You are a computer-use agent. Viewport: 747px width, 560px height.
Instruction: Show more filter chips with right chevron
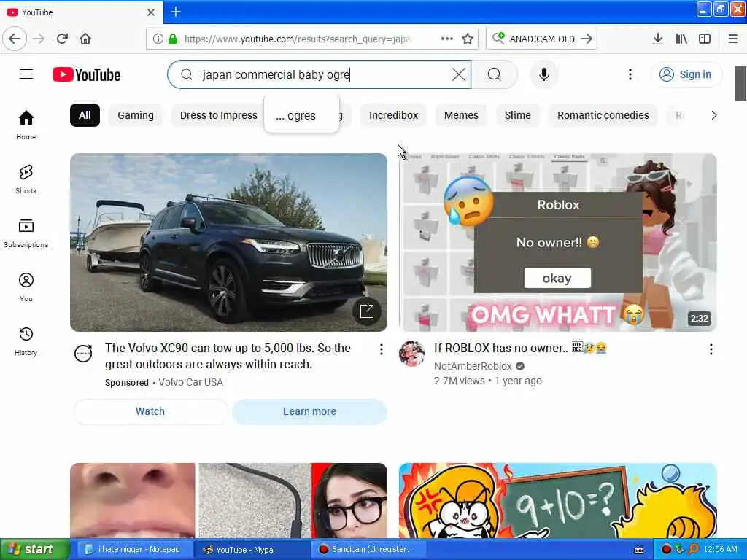click(713, 115)
